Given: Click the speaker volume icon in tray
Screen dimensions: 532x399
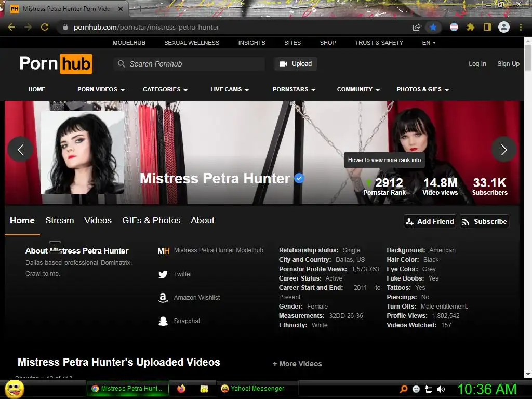Looking at the screenshot, I should click(x=441, y=389).
